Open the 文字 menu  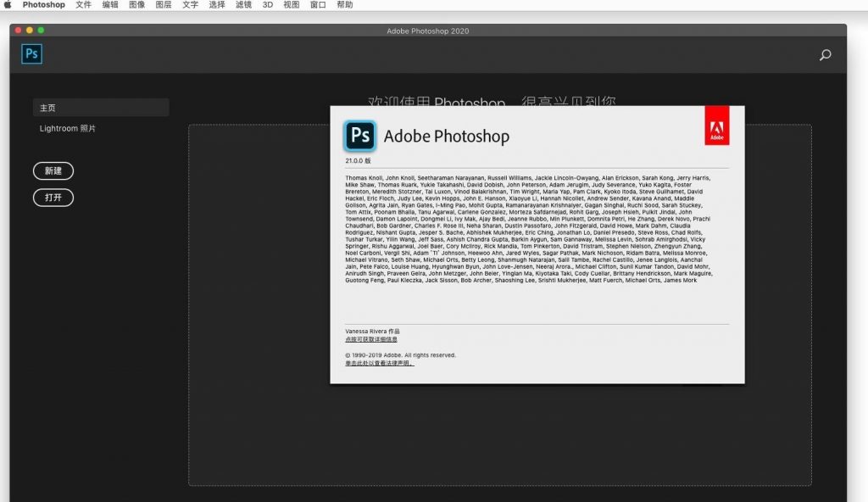(x=190, y=4)
